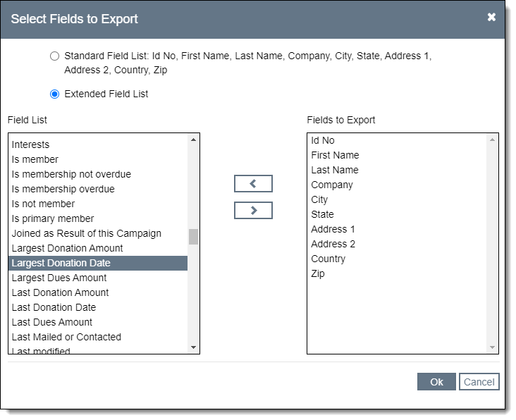Highlight Zip in Fields to Export
Image resolution: width=516 pixels, height=420 pixels.
click(x=318, y=273)
